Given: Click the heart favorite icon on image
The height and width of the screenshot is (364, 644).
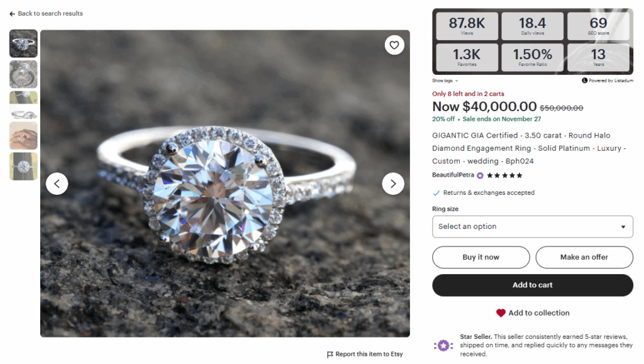Looking at the screenshot, I should (394, 45).
